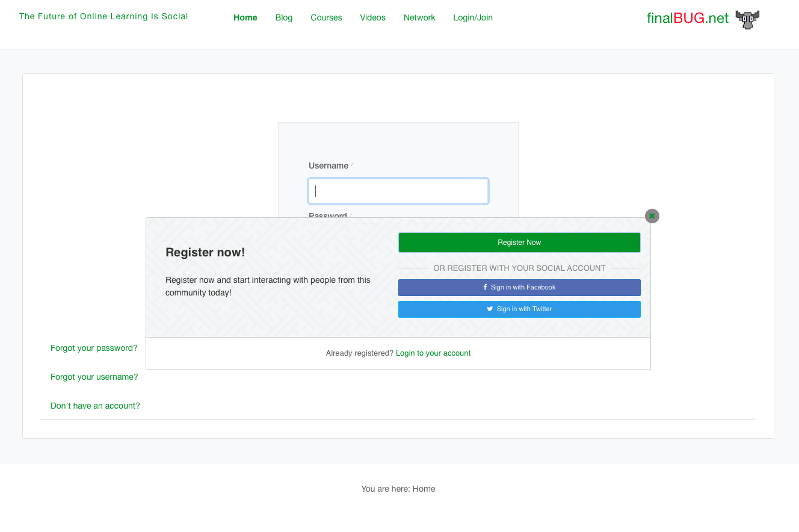Click the Forgot your username link

pyautogui.click(x=94, y=377)
